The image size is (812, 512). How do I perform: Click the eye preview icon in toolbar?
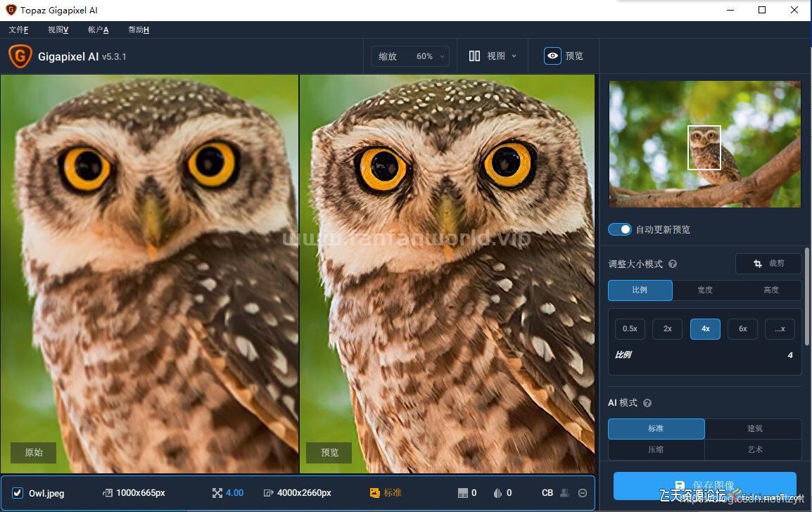click(x=552, y=56)
